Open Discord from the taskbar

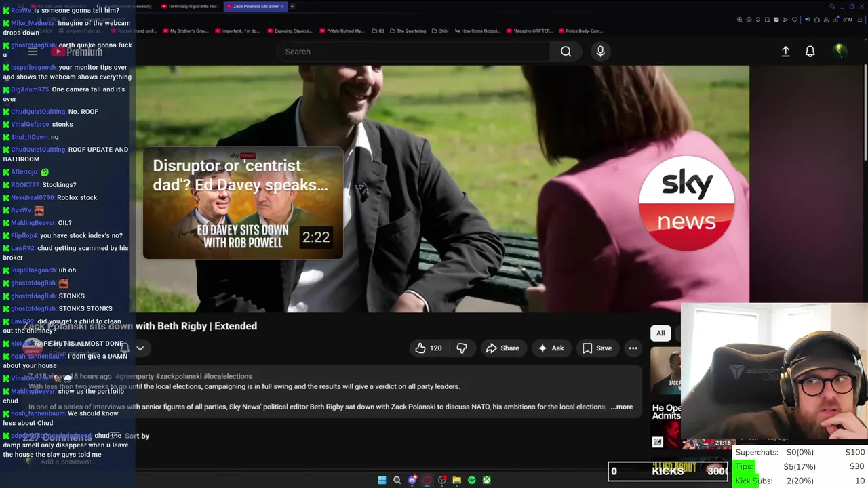point(412,480)
